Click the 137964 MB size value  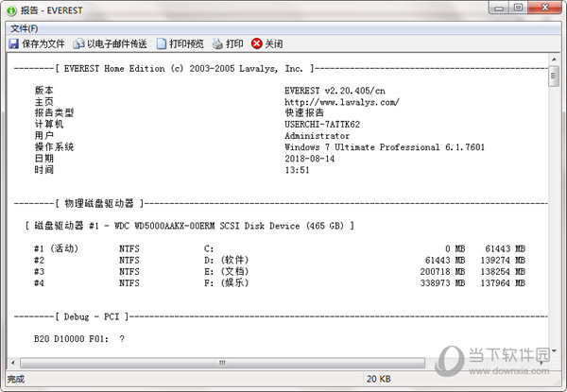(x=503, y=282)
